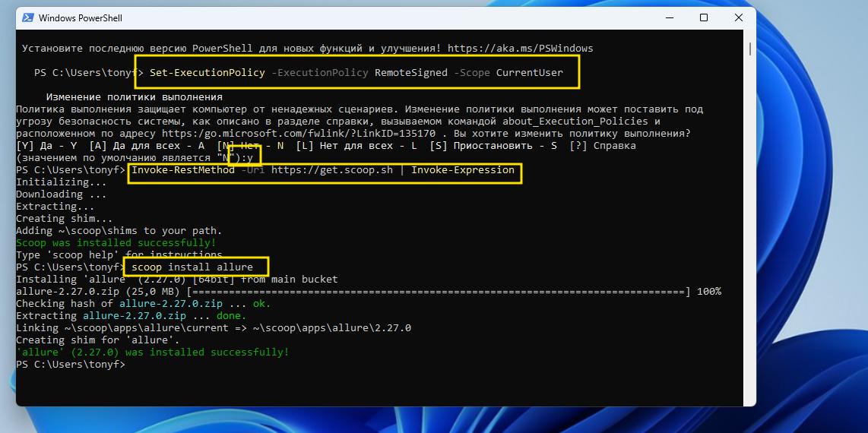Click the allure download progress bar
Viewport: 868px width, 433px height.
coord(439,292)
